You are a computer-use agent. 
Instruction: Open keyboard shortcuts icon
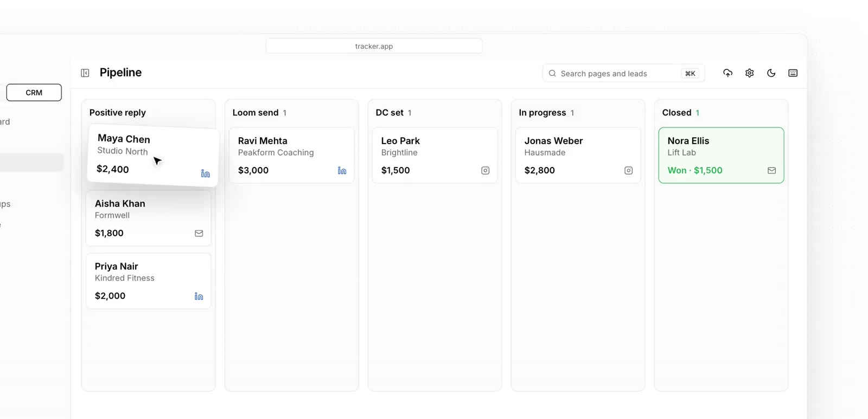point(793,73)
